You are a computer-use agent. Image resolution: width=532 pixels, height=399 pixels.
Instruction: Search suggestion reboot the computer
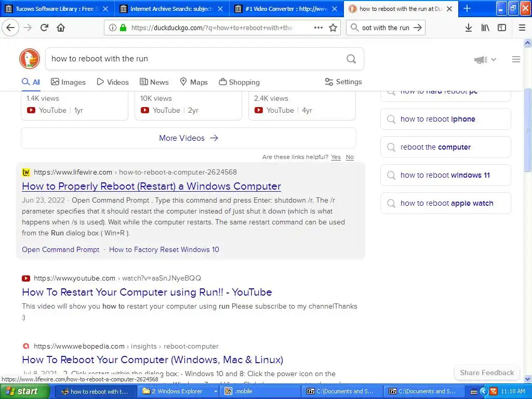click(445, 147)
